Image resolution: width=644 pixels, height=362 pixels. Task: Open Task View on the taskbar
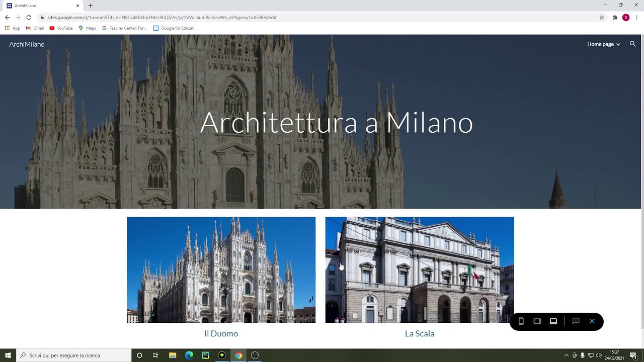pos(155,355)
